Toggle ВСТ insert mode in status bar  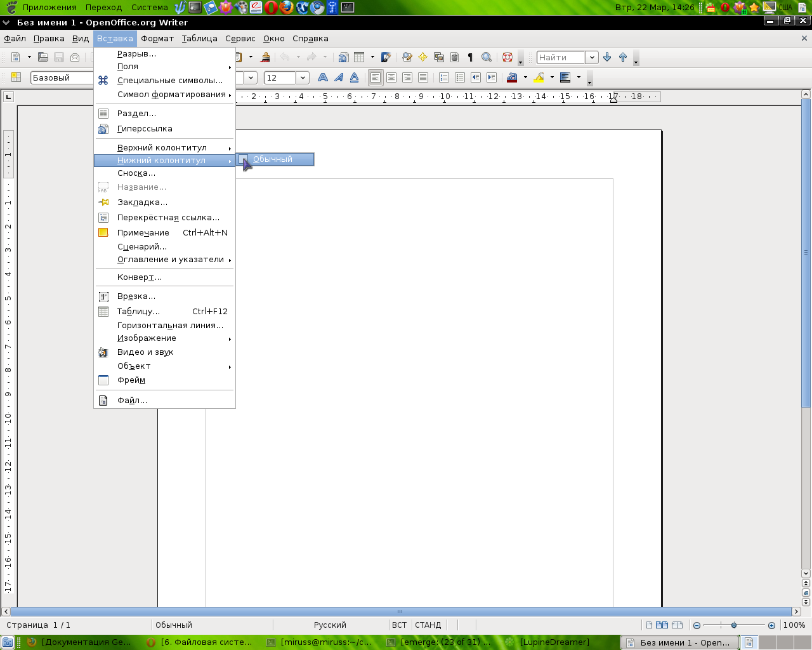point(399,625)
